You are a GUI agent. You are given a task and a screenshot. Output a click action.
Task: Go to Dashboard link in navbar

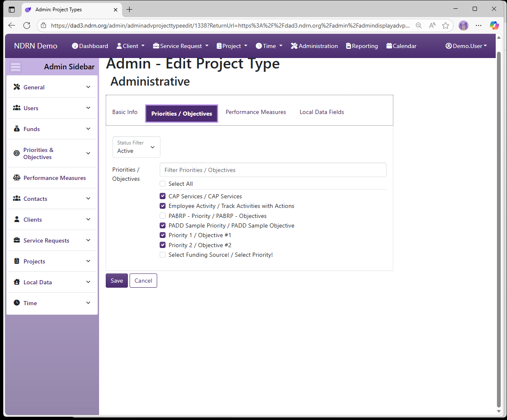pyautogui.click(x=90, y=46)
